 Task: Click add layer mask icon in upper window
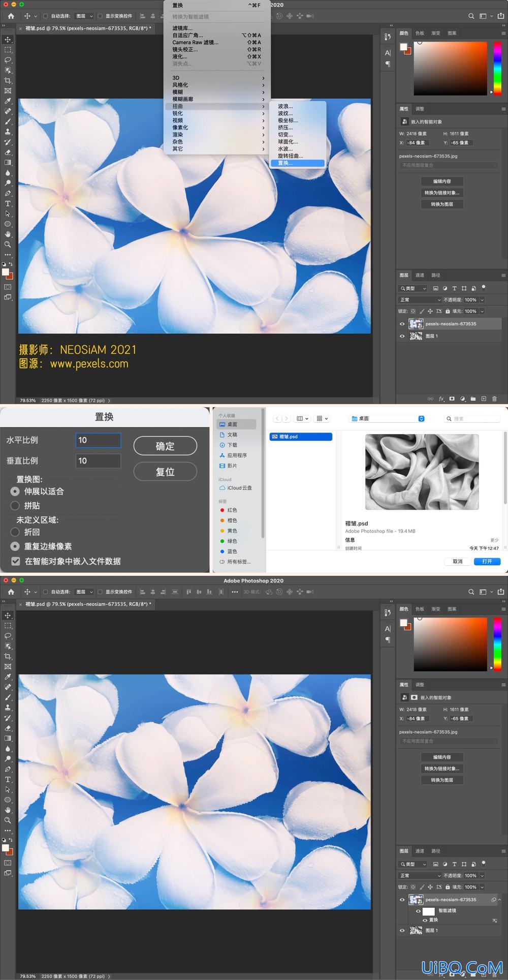click(x=452, y=399)
